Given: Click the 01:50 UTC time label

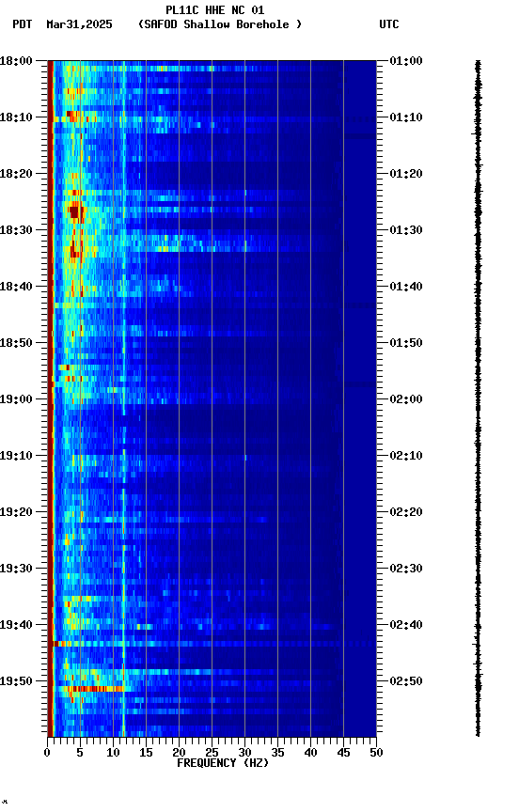Looking at the screenshot, I should click(x=406, y=343).
